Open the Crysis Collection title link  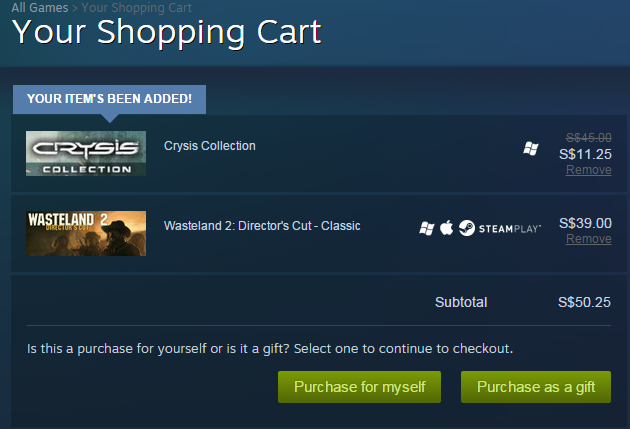click(x=210, y=146)
